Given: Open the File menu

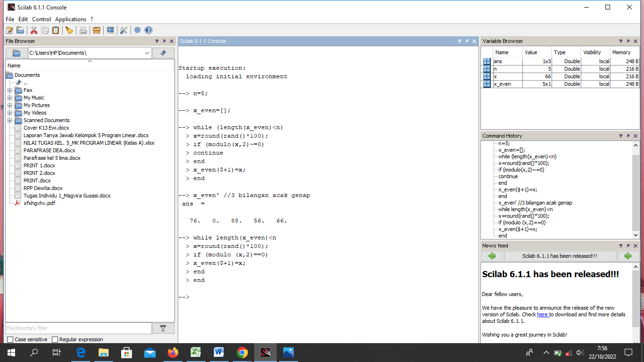Looking at the screenshot, I should click(10, 19).
